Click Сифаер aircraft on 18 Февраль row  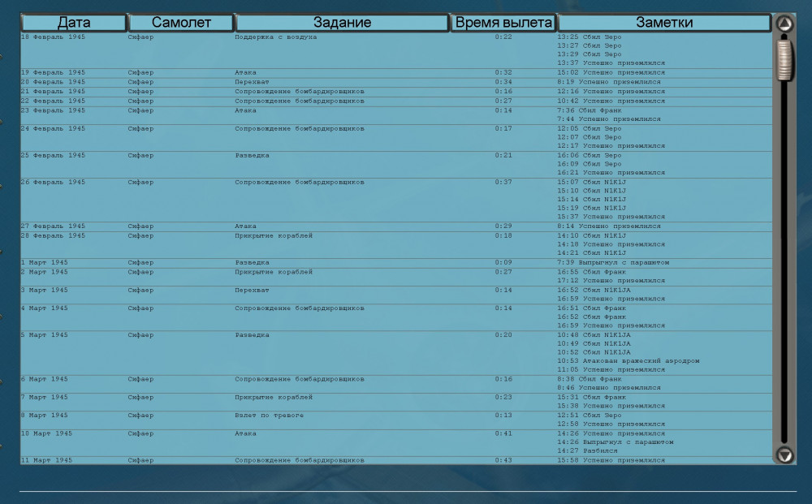pos(140,37)
